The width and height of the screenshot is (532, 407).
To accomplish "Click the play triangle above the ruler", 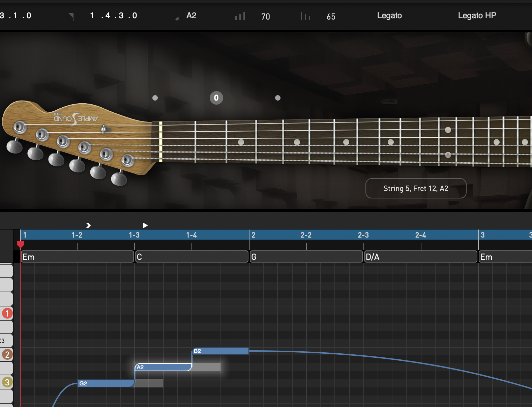I will coord(145,225).
